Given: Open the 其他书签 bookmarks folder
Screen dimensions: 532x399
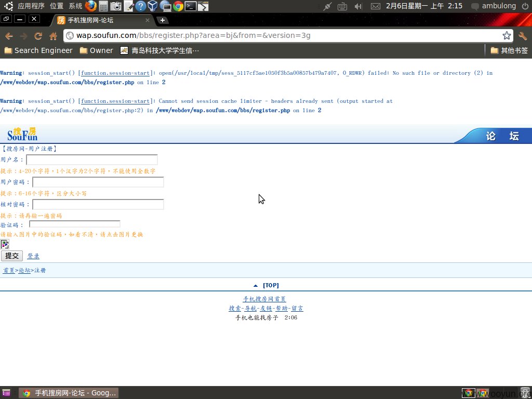Looking at the screenshot, I should point(509,50).
